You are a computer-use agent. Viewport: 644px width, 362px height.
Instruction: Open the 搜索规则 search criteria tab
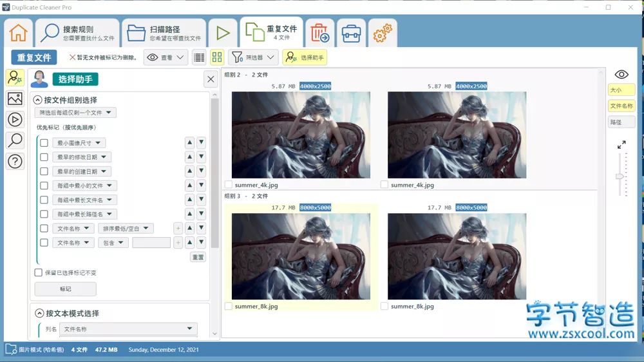click(x=78, y=33)
